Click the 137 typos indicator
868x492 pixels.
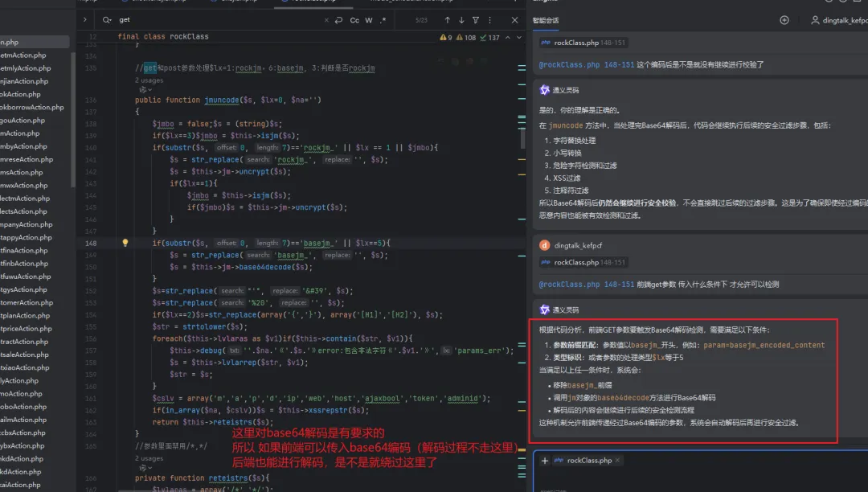pos(490,38)
